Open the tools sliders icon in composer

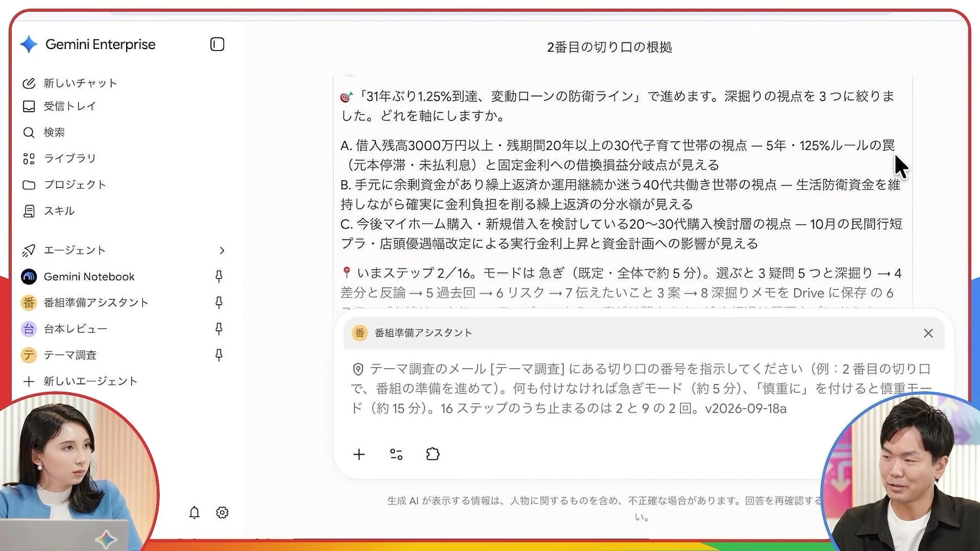(396, 454)
